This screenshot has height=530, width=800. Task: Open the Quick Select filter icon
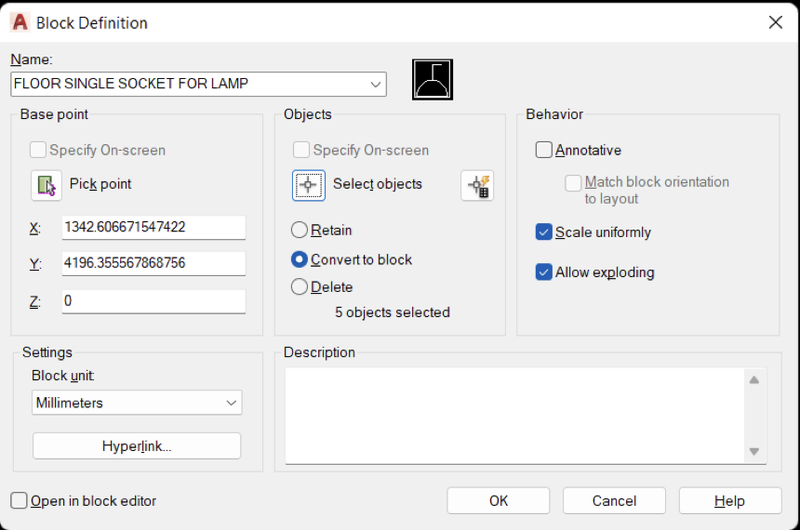point(478,186)
